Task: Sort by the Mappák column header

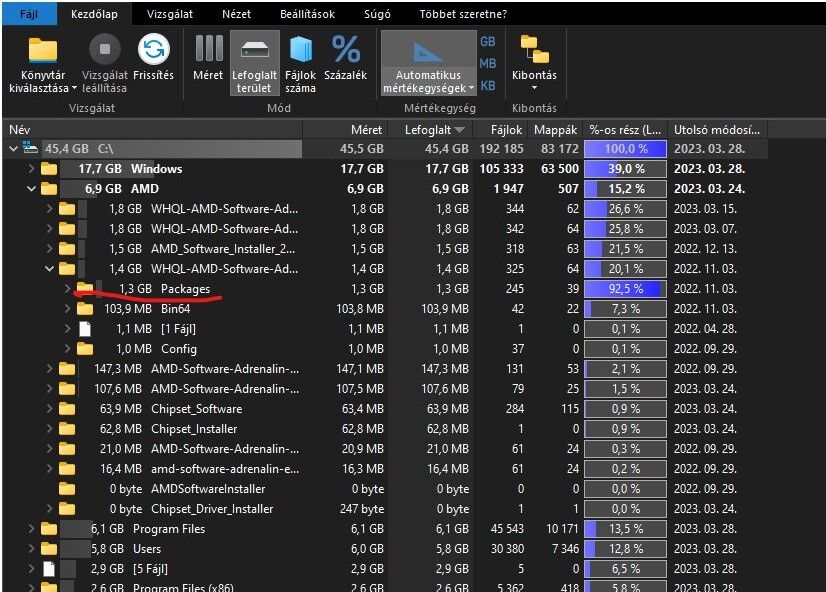Action: click(555, 130)
